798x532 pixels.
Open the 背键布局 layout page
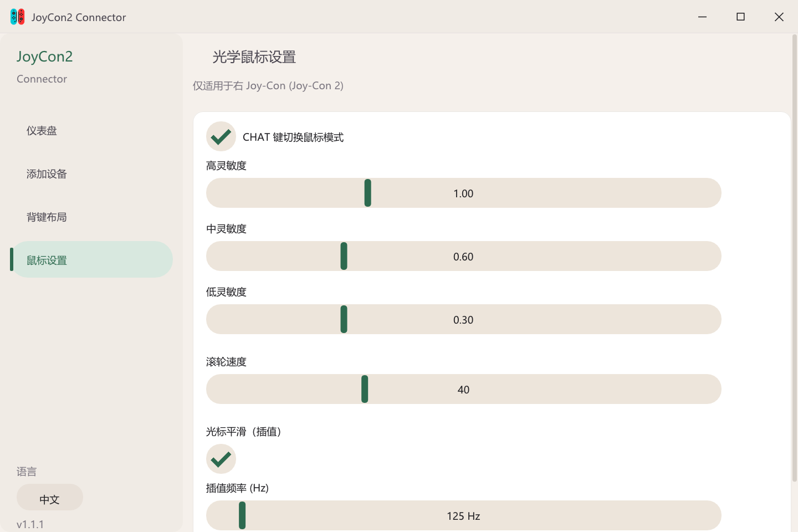[x=92, y=217]
